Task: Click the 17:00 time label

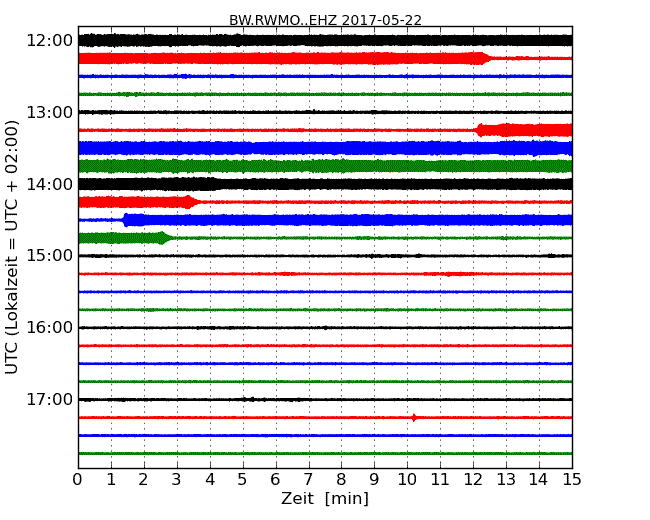Action: click(x=50, y=399)
